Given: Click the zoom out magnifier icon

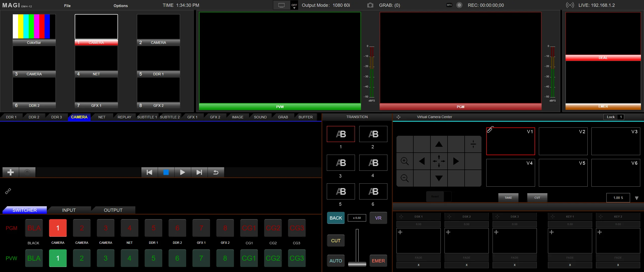Looking at the screenshot, I should (x=405, y=178).
